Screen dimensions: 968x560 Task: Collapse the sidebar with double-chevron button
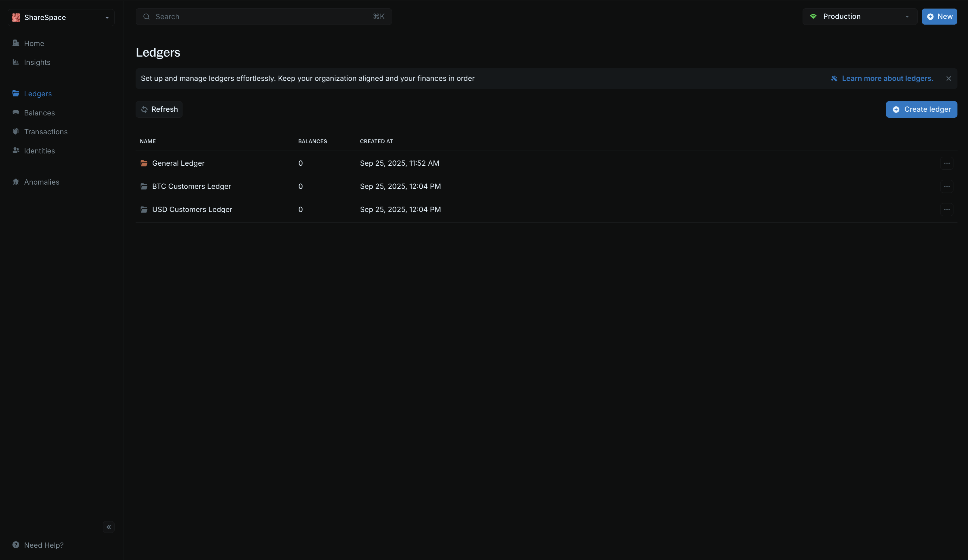[109, 527]
